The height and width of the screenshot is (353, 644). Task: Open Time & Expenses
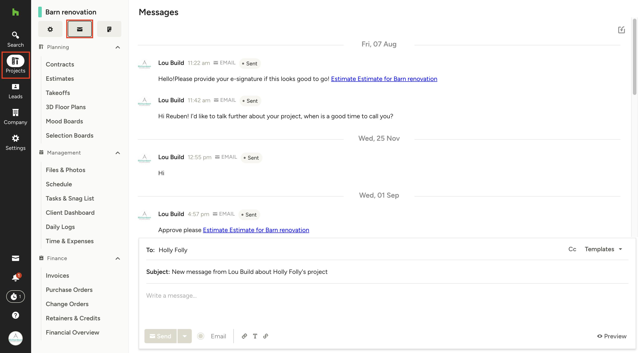coord(70,241)
